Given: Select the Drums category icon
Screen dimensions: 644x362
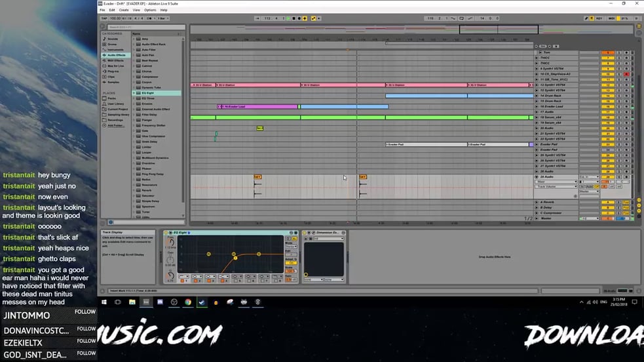Looking at the screenshot, I should [x=104, y=44].
